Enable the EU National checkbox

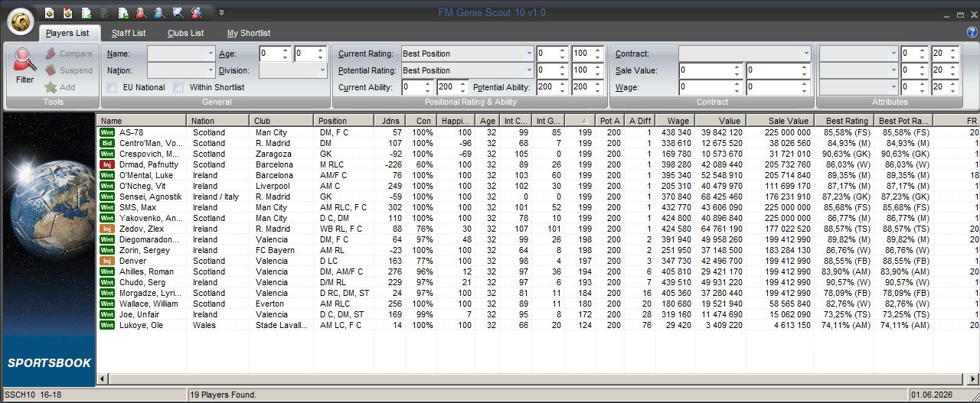pyautogui.click(x=112, y=87)
